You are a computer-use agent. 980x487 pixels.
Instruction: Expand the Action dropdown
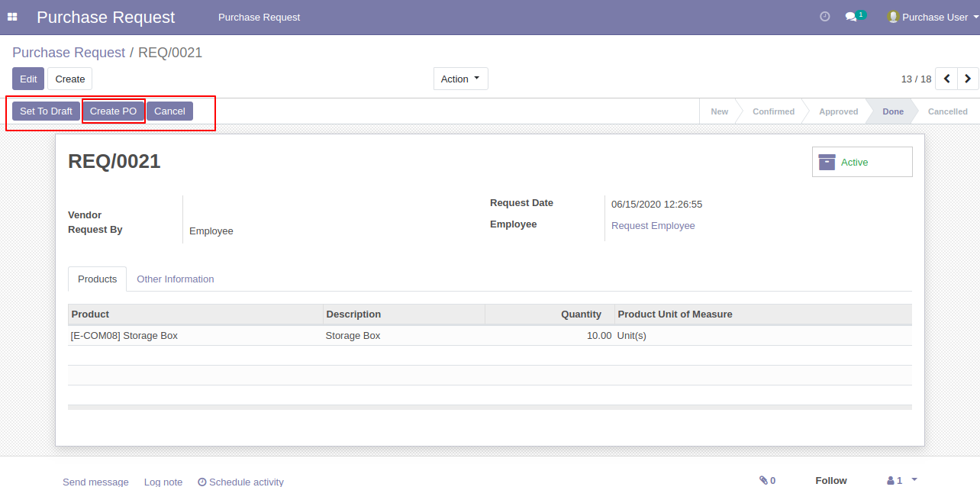(460, 79)
